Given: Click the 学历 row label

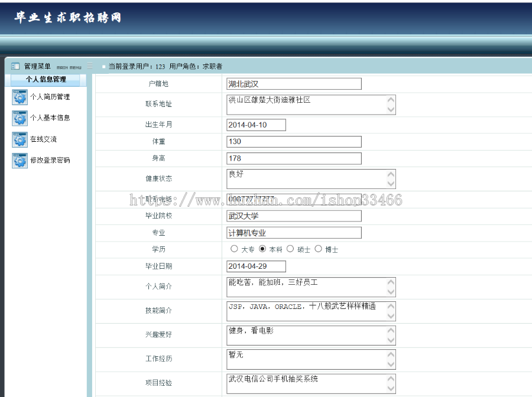Looking at the screenshot, I should click(x=158, y=249).
